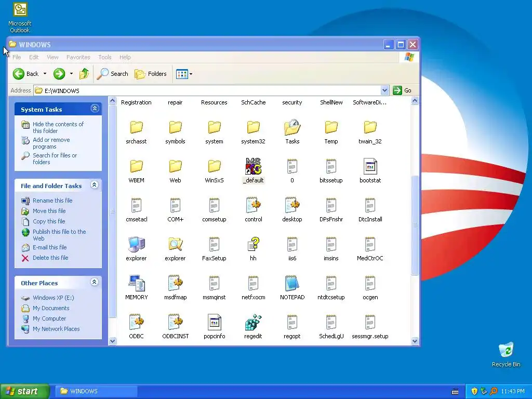532x399 pixels.
Task: Click Hide the contents of this folder
Action: coord(58,128)
